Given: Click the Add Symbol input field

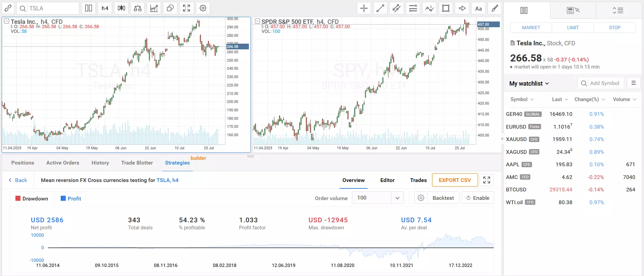Looking at the screenshot, I should pyautogui.click(x=601, y=83).
